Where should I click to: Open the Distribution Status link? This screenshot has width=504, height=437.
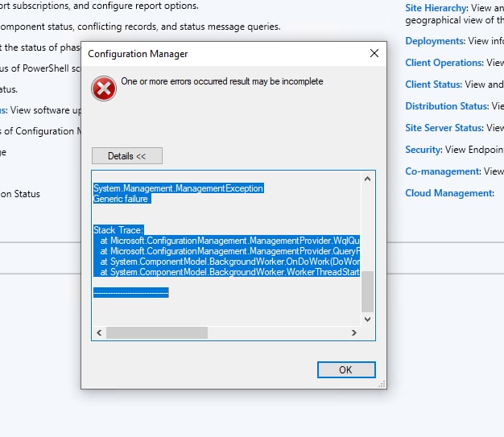(x=447, y=106)
